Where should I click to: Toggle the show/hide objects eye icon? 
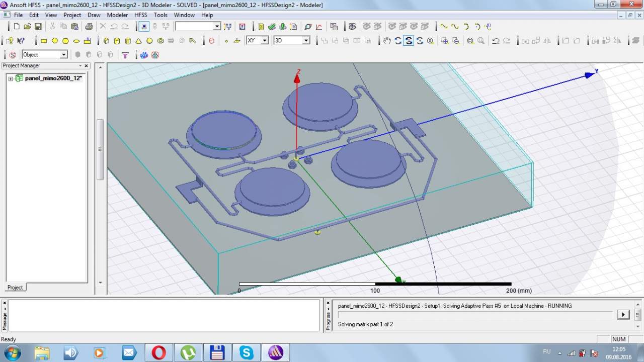352,26
